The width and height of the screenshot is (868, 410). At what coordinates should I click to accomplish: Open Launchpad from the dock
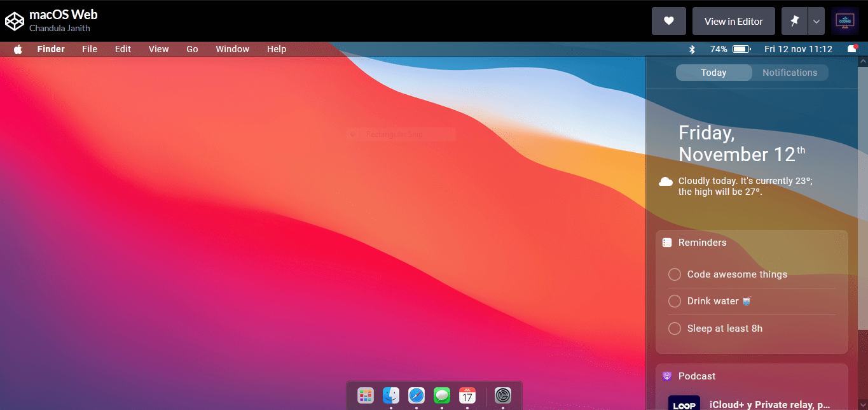(365, 395)
